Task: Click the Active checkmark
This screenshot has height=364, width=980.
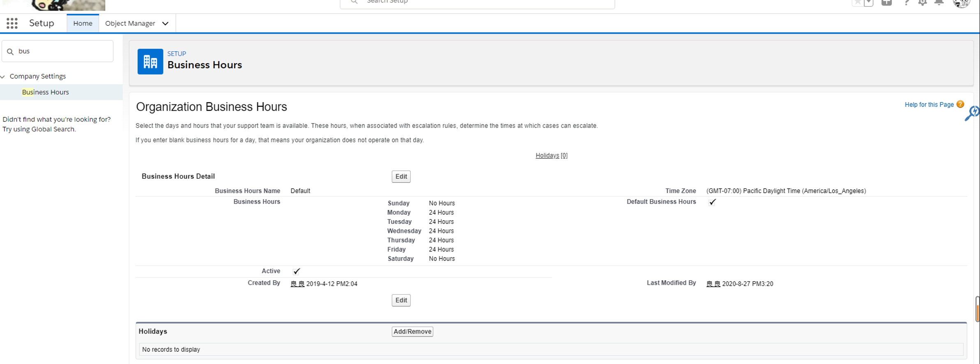Action: point(297,271)
